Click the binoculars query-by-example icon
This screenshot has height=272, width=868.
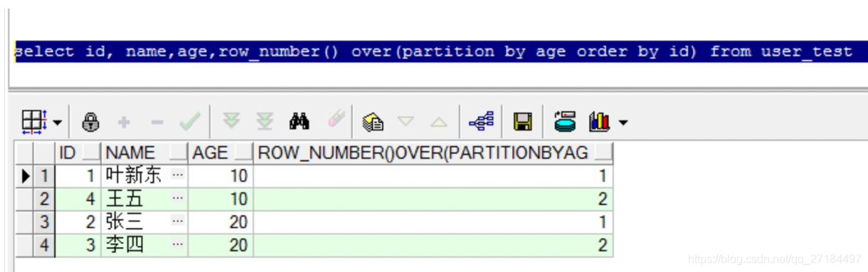click(299, 122)
